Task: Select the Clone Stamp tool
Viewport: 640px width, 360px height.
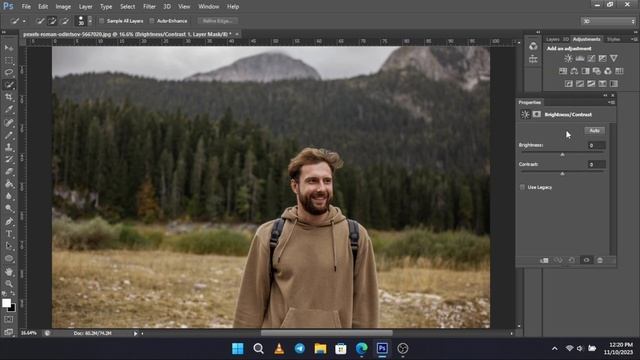Action: pos(9,147)
